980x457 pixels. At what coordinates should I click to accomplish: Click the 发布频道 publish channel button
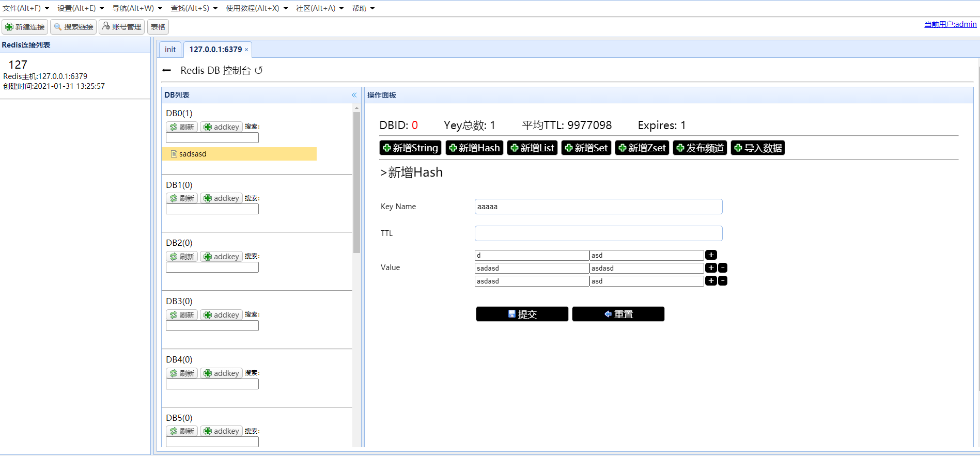click(x=700, y=148)
